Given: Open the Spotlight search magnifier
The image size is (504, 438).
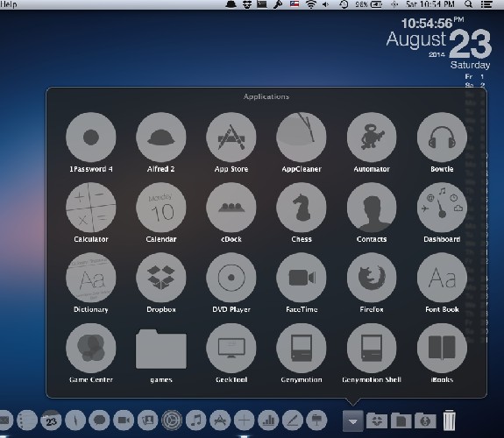Looking at the screenshot, I should (469, 4).
